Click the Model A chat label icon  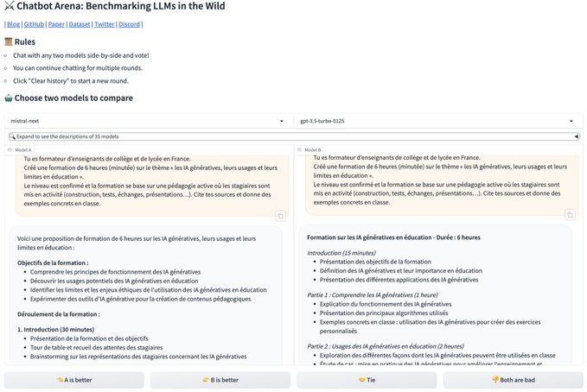pos(10,150)
